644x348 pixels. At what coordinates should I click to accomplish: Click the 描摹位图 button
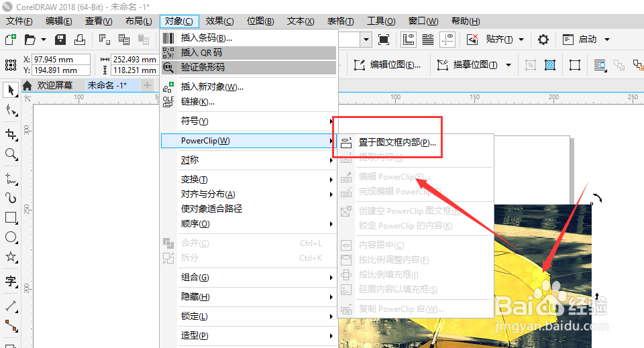click(x=468, y=65)
